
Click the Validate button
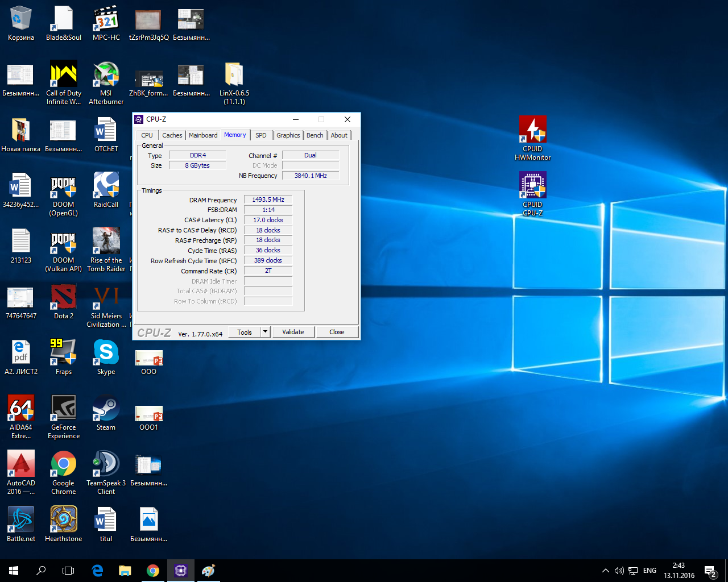click(293, 332)
